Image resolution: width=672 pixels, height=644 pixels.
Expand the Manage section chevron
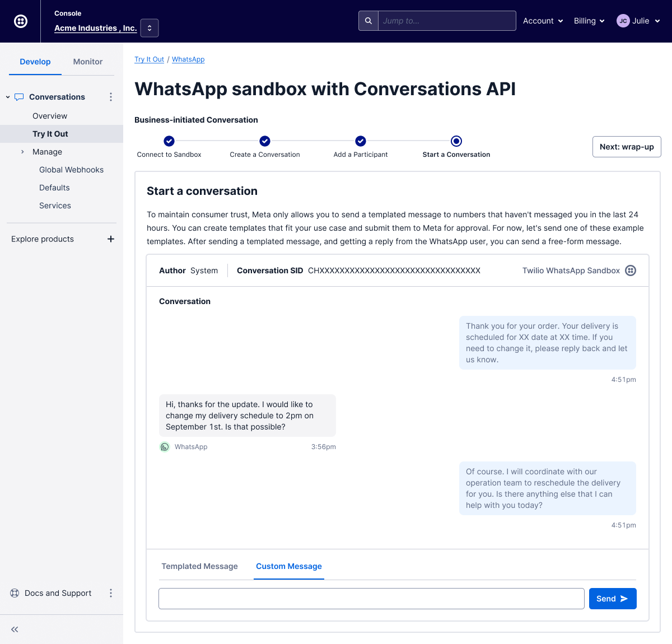point(22,152)
